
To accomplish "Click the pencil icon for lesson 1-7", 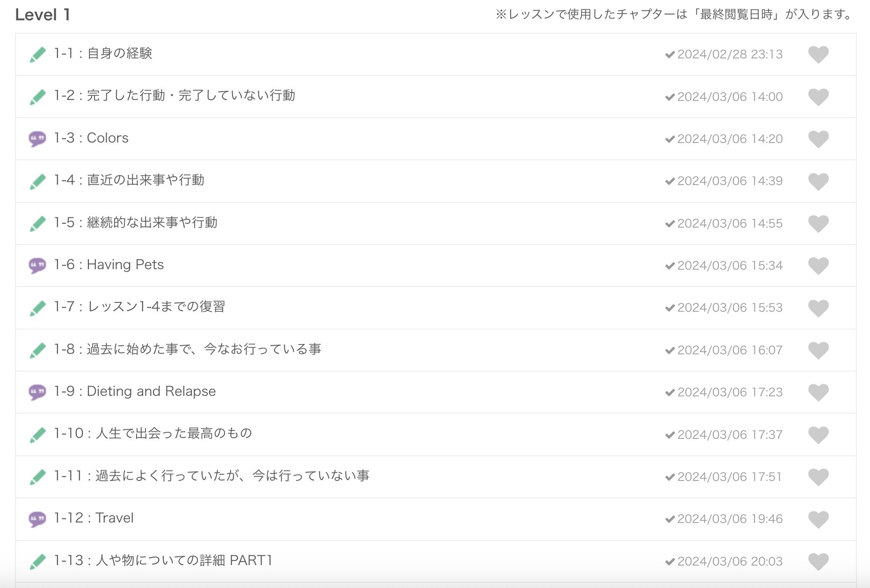I will pyautogui.click(x=37, y=308).
